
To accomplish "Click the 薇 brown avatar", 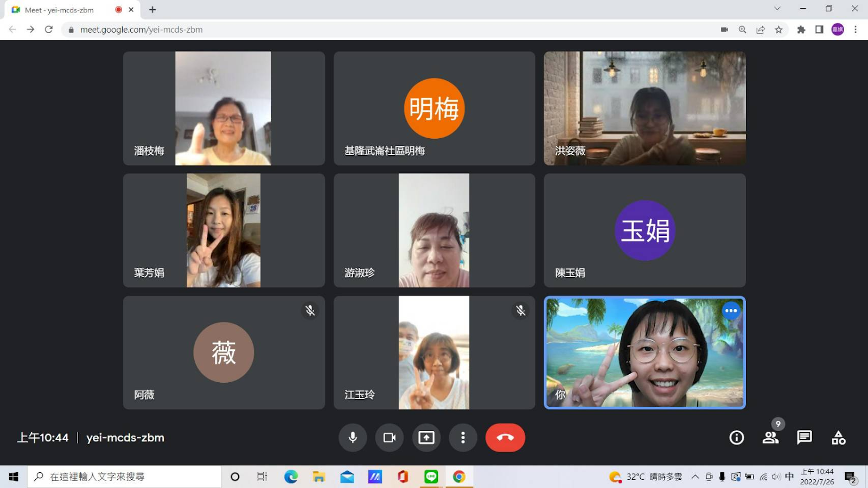I will (224, 352).
